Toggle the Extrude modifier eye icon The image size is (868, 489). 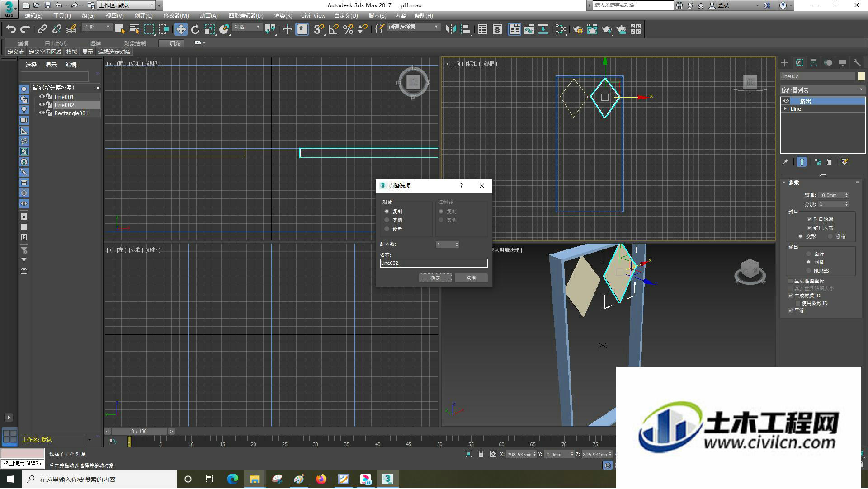pyautogui.click(x=786, y=101)
